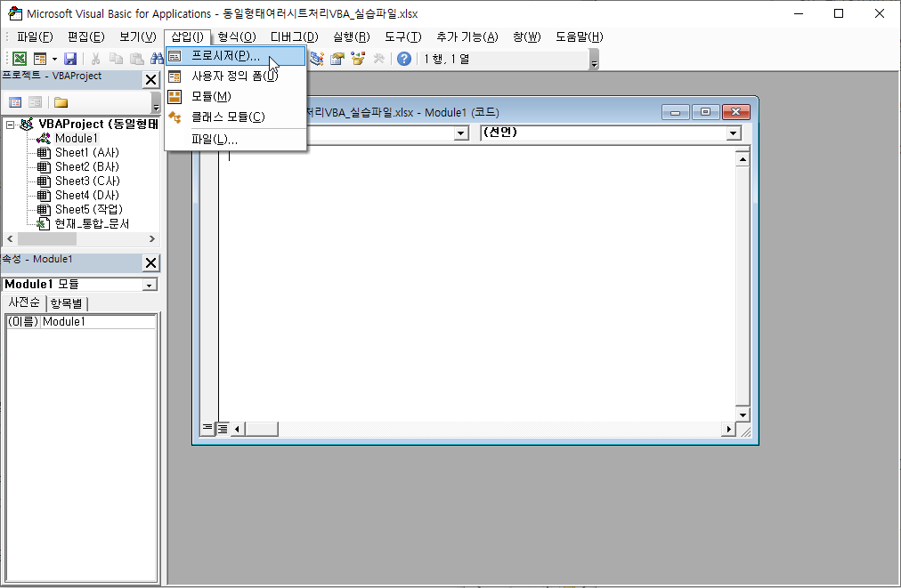Open the 실행(R) menu

pos(351,36)
